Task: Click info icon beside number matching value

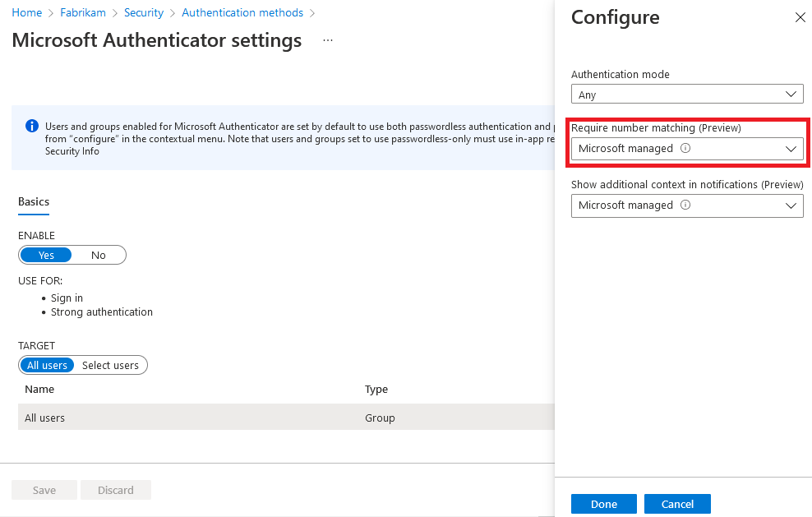Action: (x=685, y=149)
